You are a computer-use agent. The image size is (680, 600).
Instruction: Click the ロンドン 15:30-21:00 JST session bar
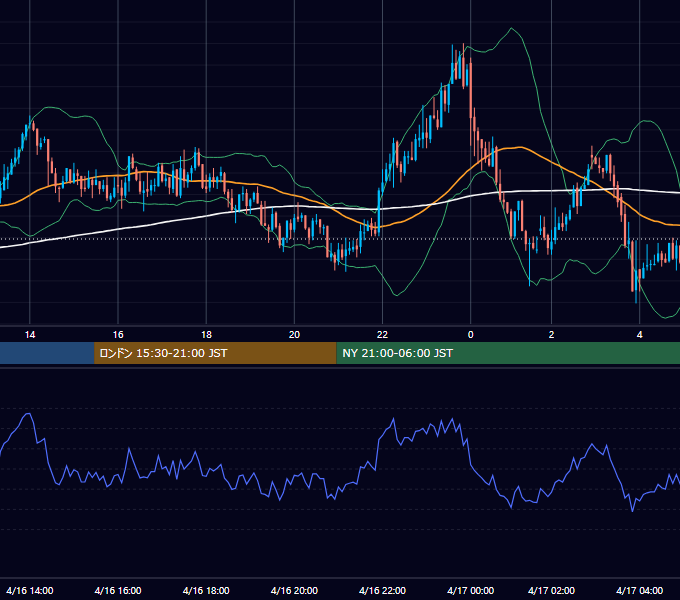pyautogui.click(x=215, y=353)
